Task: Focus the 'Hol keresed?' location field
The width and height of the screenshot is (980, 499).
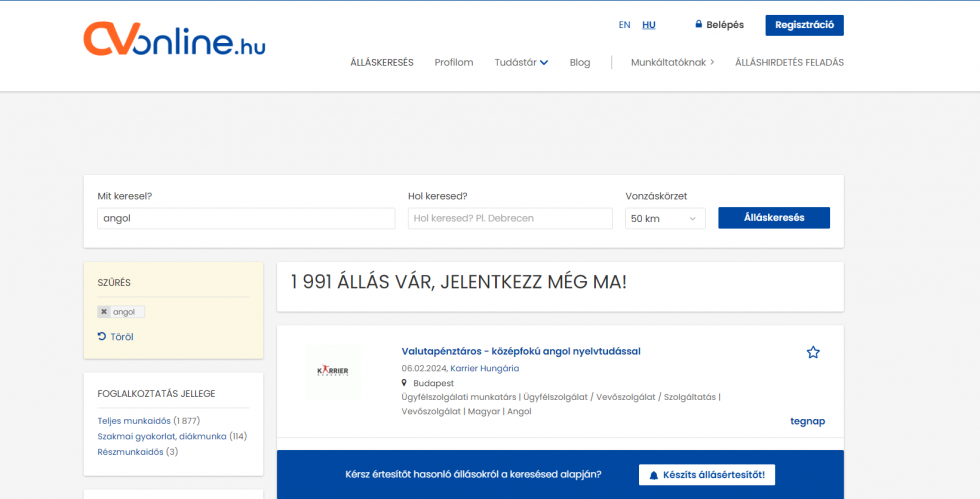Action: pyautogui.click(x=510, y=218)
